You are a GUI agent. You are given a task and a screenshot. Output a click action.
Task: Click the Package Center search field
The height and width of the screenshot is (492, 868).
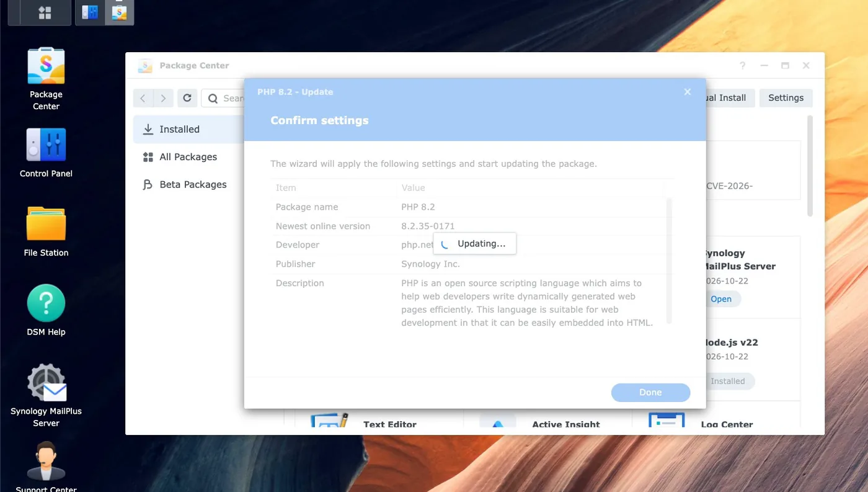tap(223, 98)
